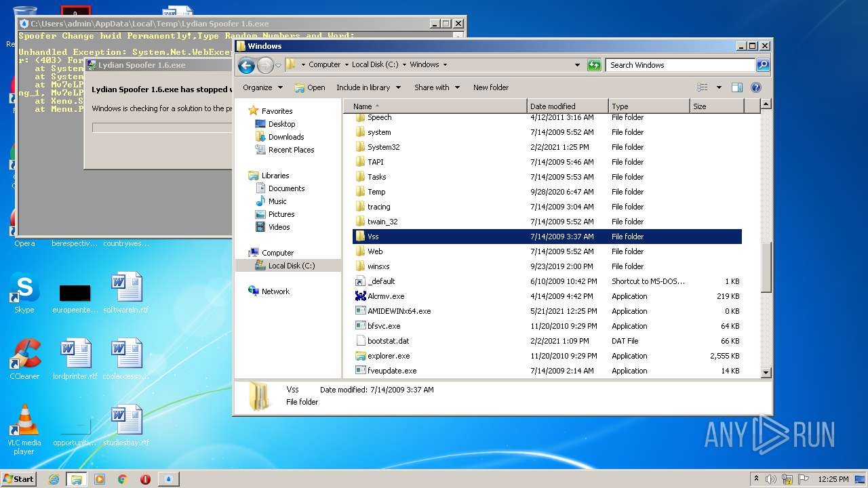Select the Alcrmv.exe application icon

[x=361, y=296]
